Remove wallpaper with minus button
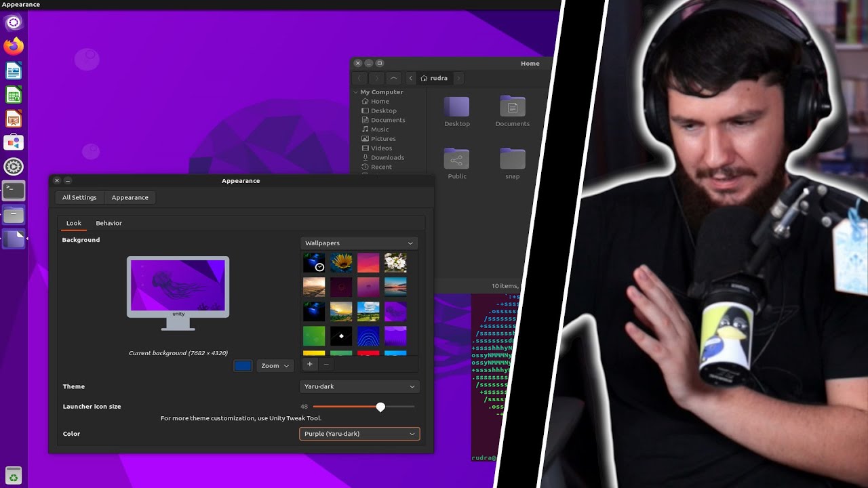Viewport: 868px width, 488px height. tap(326, 364)
